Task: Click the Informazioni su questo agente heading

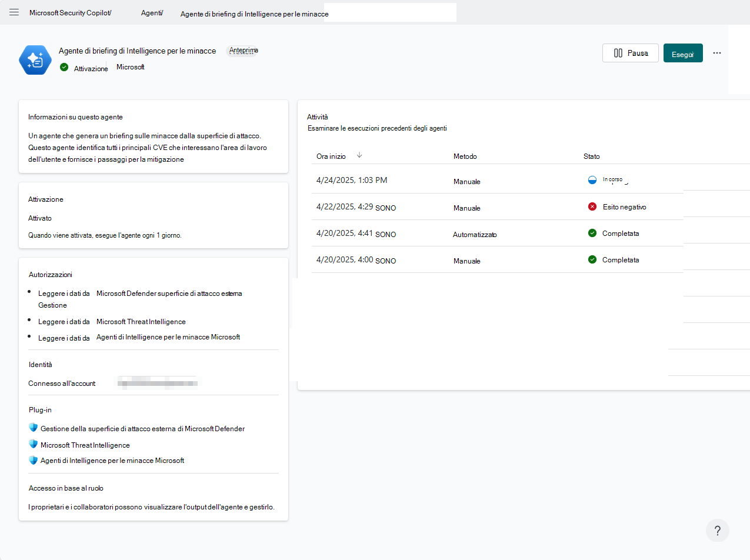Action: 75,117
